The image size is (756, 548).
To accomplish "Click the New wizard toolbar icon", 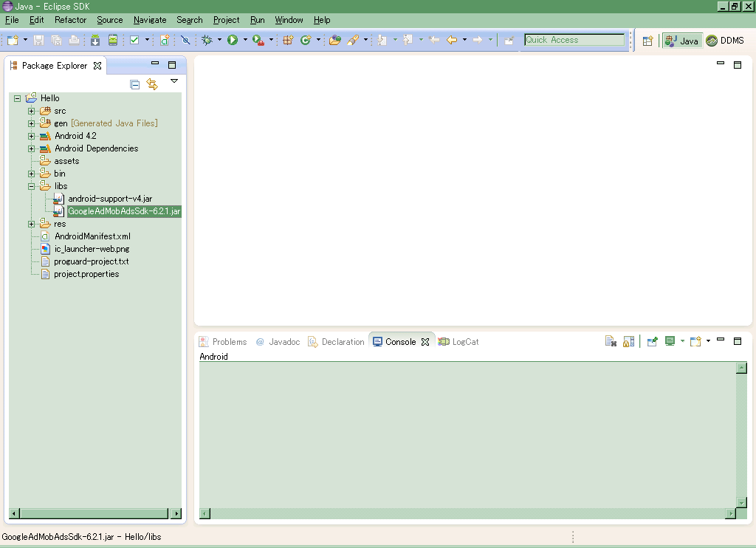I will pos(13,40).
